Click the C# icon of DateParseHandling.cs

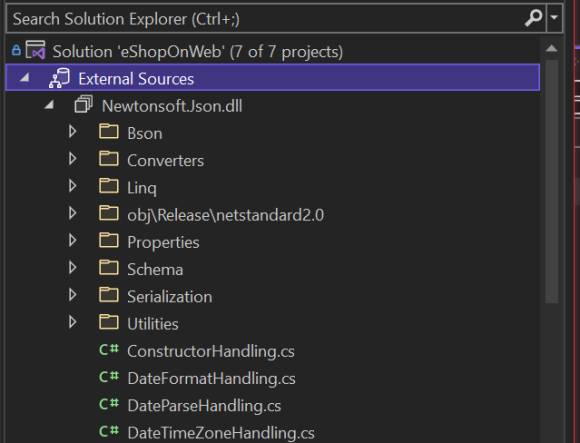point(109,404)
